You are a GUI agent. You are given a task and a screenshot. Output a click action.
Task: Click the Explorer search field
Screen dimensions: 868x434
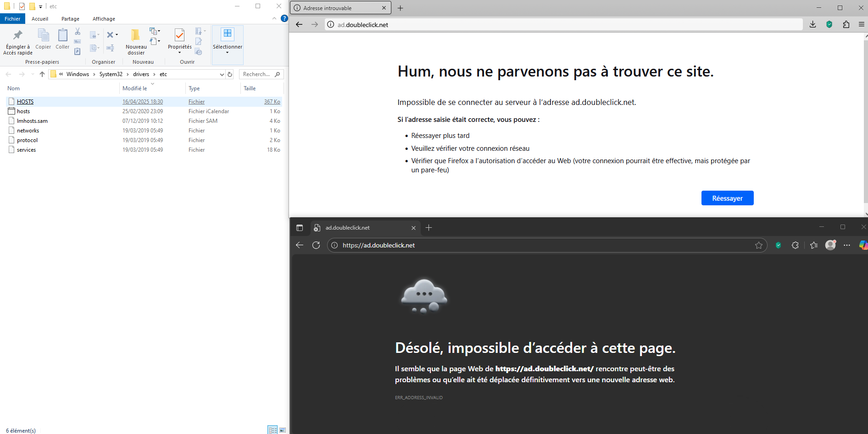[261, 74]
